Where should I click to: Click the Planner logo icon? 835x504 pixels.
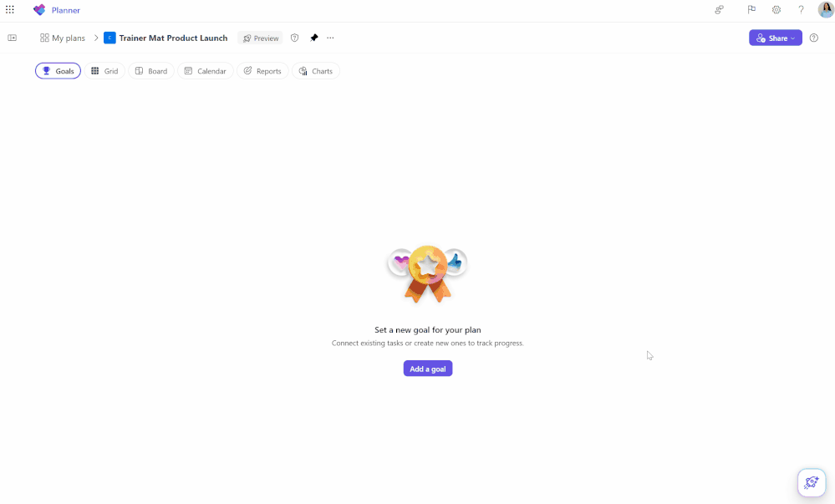coord(39,9)
